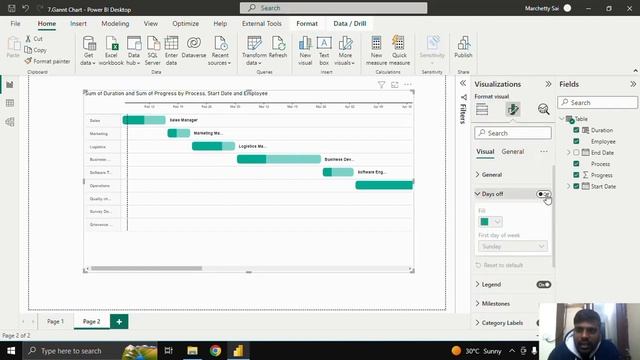Switch to the General formatting tab
This screenshot has width=640, height=360.
coord(513,151)
